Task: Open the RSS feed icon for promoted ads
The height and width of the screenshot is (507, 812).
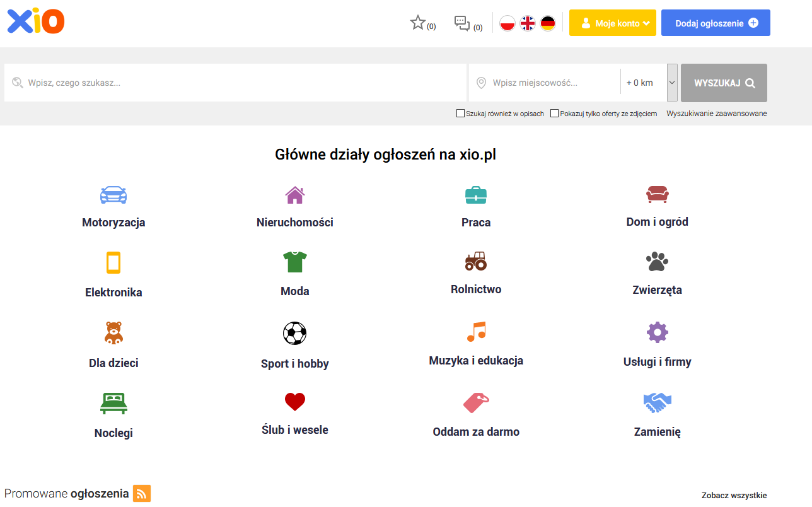Action: click(142, 494)
